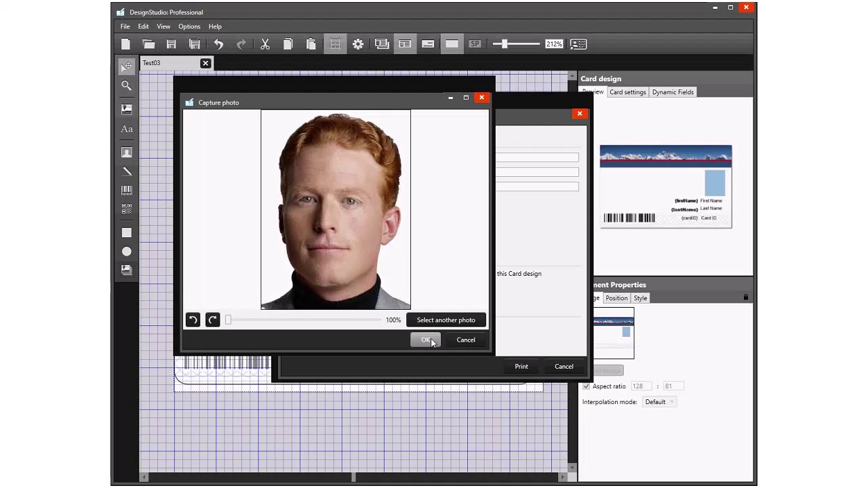Select the QR code tool
Image resolution: width=868 pixels, height=488 pixels.
pyautogui.click(x=127, y=209)
